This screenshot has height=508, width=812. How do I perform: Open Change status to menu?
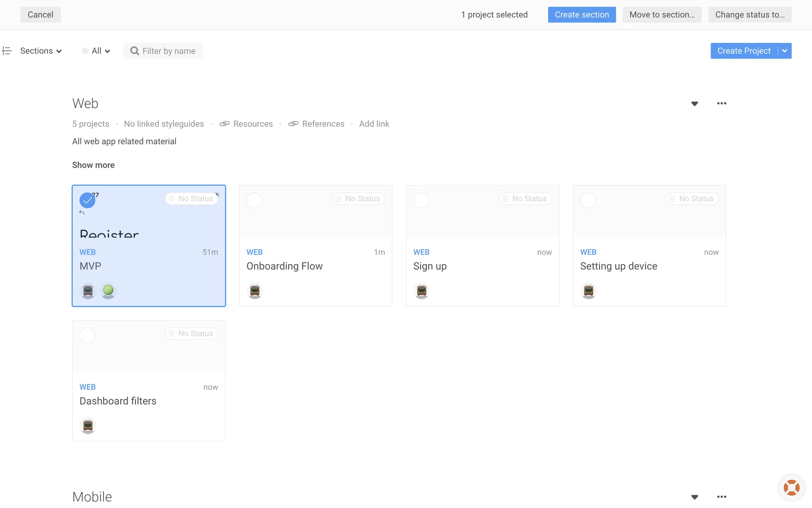click(x=749, y=15)
